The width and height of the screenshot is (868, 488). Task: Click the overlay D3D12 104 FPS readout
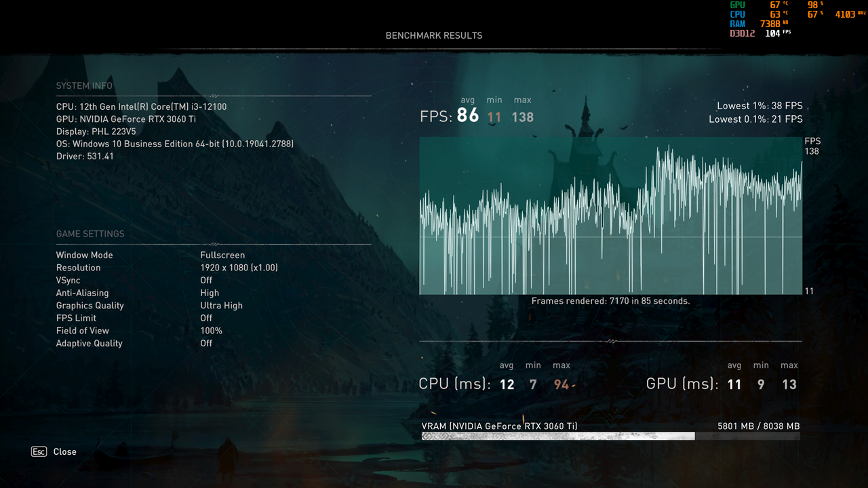pyautogui.click(x=760, y=33)
